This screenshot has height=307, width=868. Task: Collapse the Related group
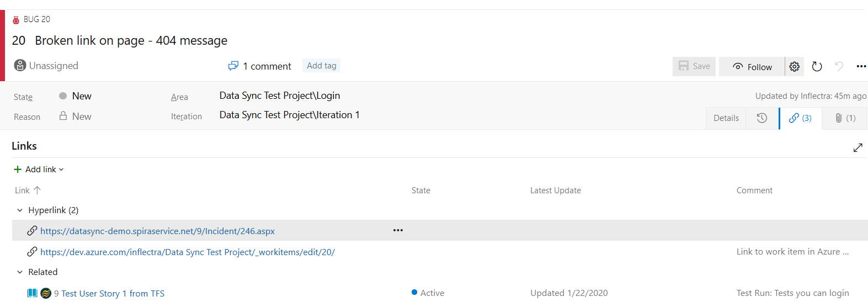20,272
